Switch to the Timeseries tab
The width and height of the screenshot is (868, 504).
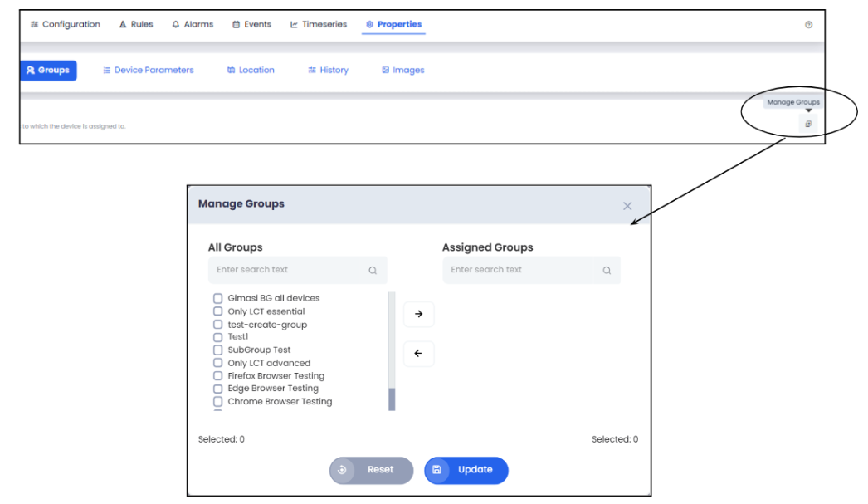coord(318,25)
